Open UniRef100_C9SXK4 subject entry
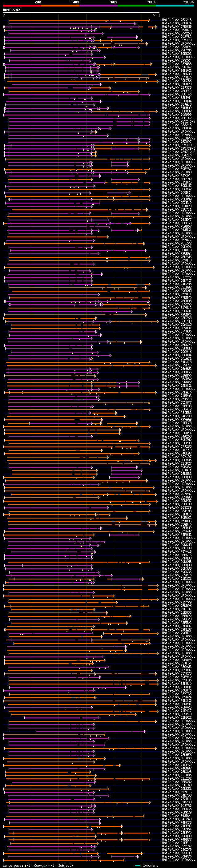 [x=177, y=61]
